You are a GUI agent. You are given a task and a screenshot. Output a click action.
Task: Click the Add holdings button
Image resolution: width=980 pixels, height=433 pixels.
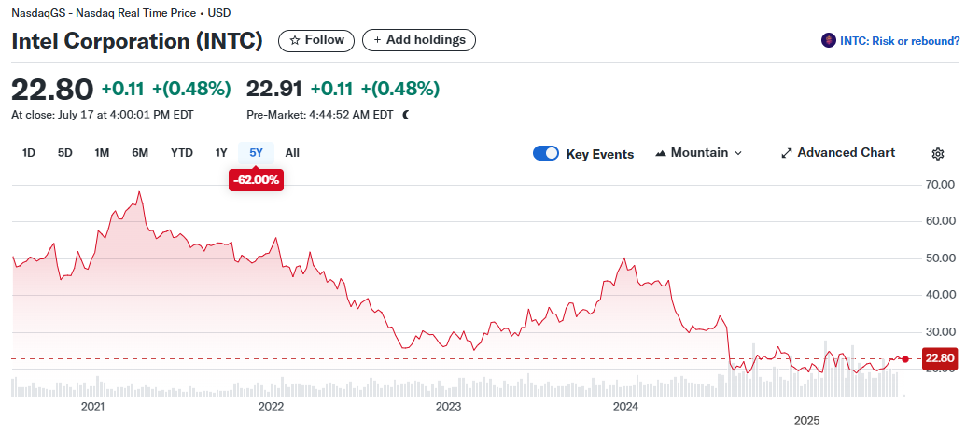419,41
